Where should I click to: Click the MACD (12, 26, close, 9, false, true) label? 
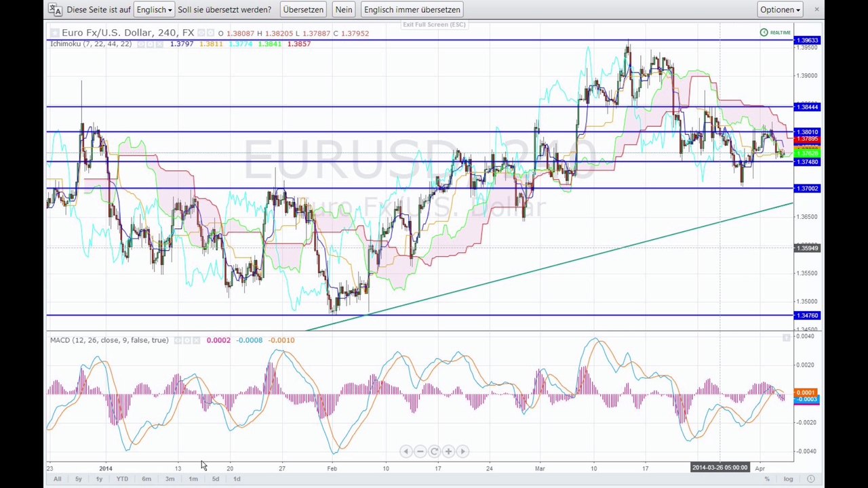109,340
